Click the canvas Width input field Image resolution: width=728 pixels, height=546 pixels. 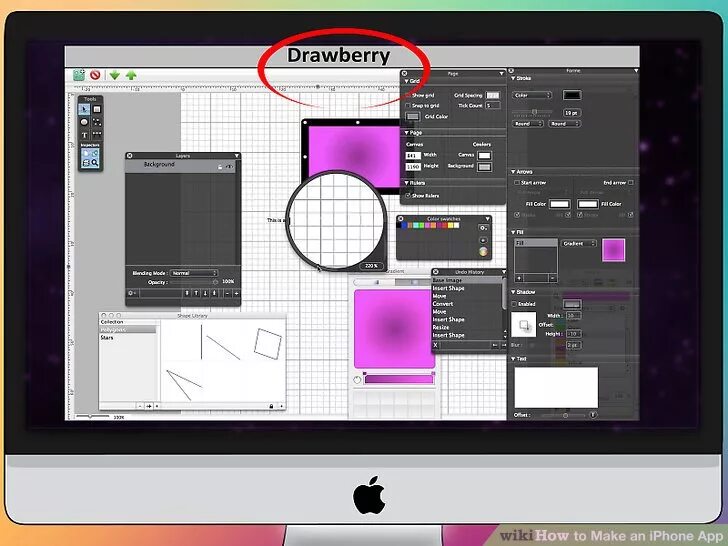[413, 156]
